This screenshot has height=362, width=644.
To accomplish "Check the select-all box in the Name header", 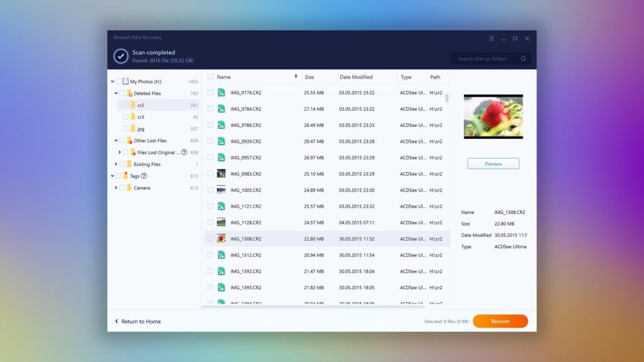I will tap(210, 77).
